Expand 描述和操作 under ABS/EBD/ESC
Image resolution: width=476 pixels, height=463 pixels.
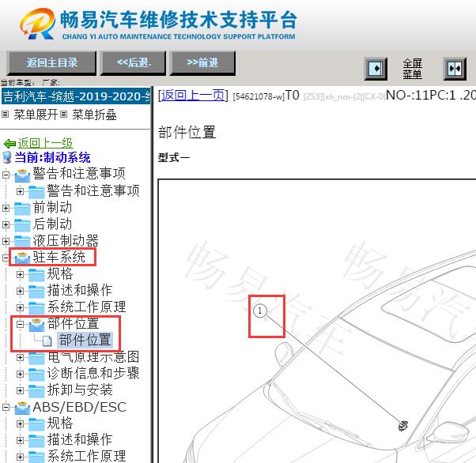pos(20,440)
